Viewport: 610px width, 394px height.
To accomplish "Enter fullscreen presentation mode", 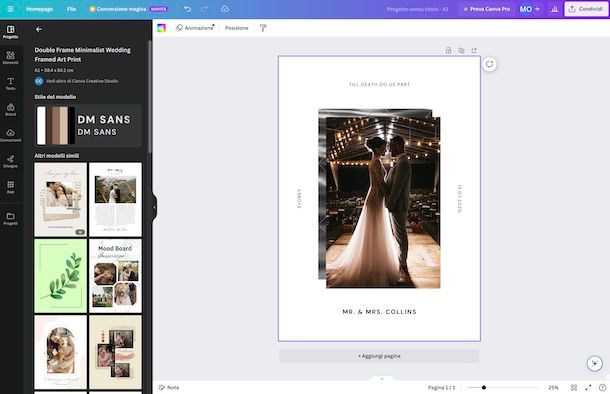I will [588, 387].
